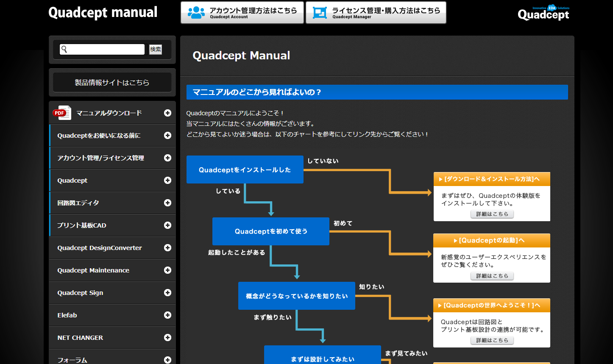The width and height of the screenshot is (613, 364).
Task: Select Quadcept Maintenance in the sidebar
Action: (112, 270)
